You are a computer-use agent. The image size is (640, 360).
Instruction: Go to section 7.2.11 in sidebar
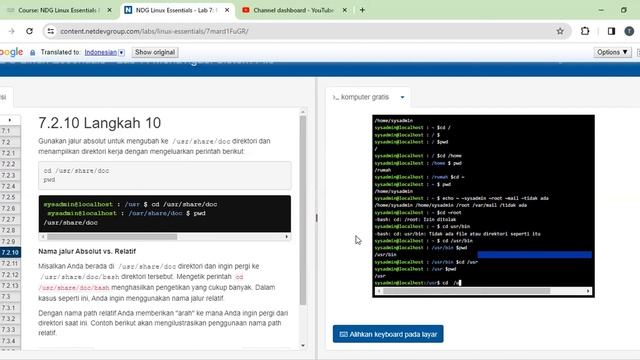point(10,263)
